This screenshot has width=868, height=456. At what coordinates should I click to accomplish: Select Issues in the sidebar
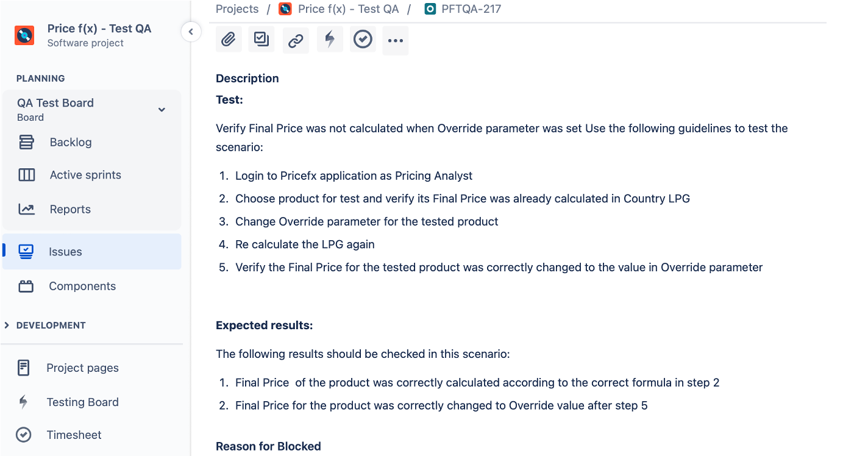(65, 252)
